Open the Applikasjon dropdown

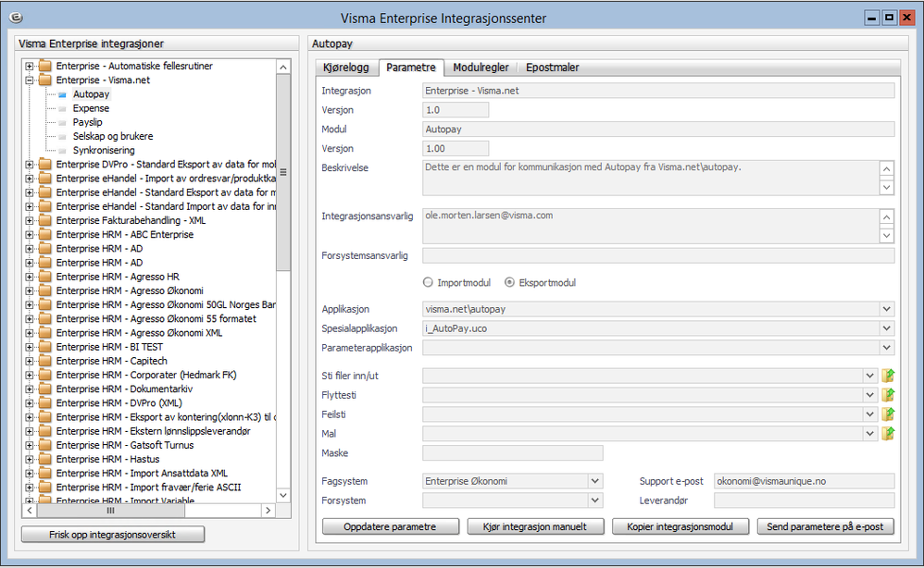pyautogui.click(x=887, y=309)
